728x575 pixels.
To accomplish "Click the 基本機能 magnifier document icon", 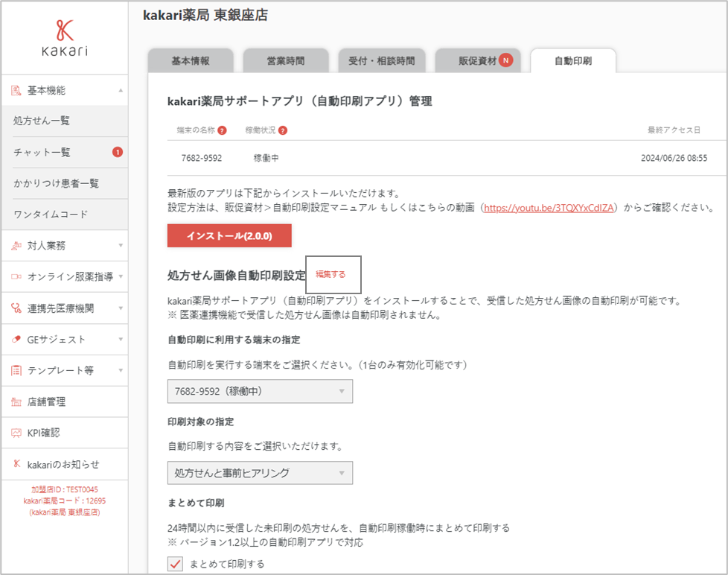I will click(16, 90).
